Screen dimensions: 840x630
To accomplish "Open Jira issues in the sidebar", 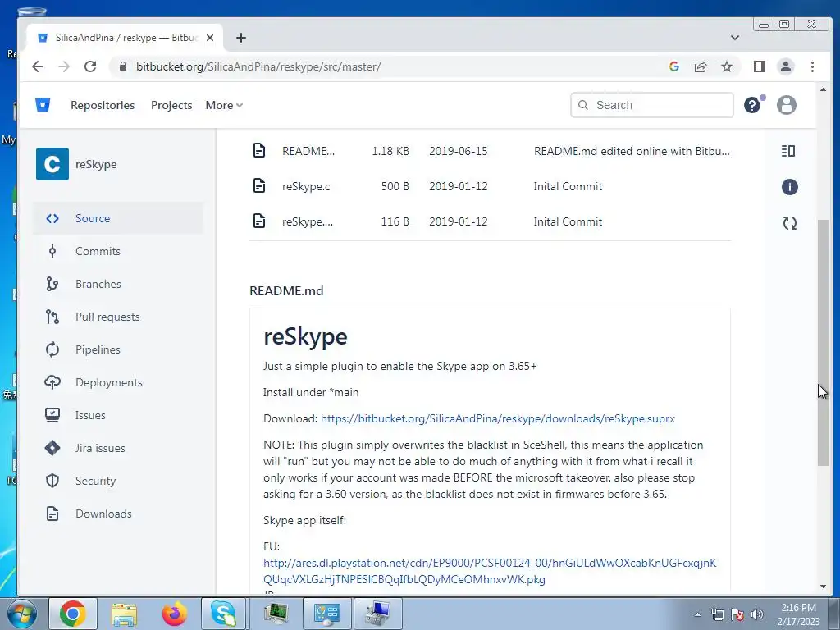I will [118, 448].
